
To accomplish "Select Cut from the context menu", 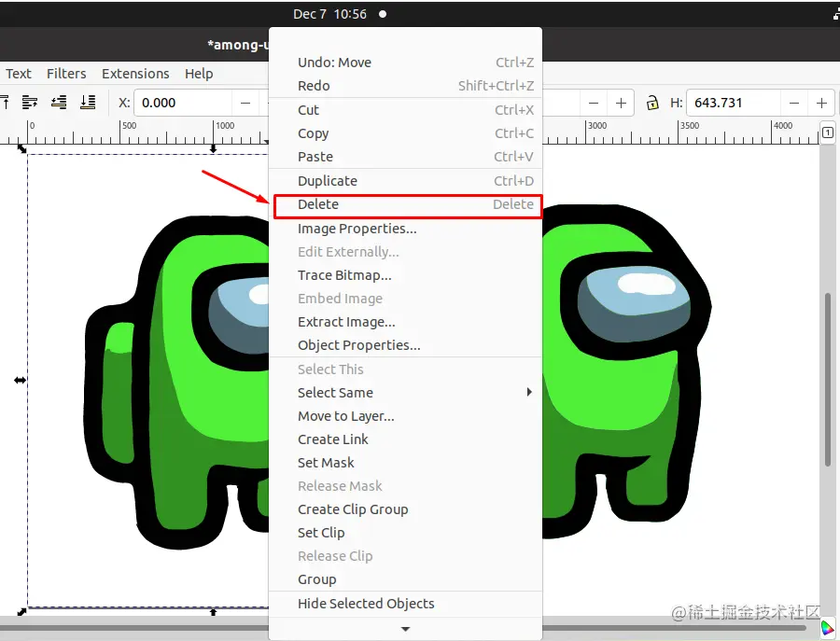I will pos(406,110).
